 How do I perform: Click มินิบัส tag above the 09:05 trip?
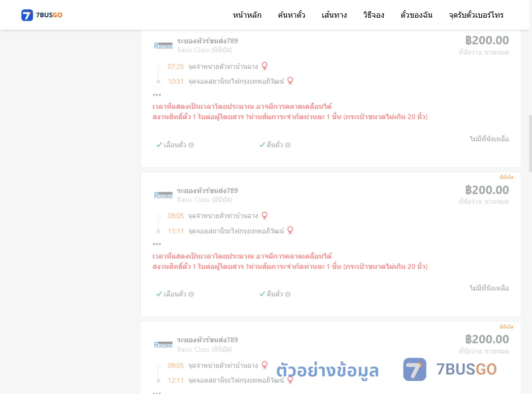click(x=506, y=327)
